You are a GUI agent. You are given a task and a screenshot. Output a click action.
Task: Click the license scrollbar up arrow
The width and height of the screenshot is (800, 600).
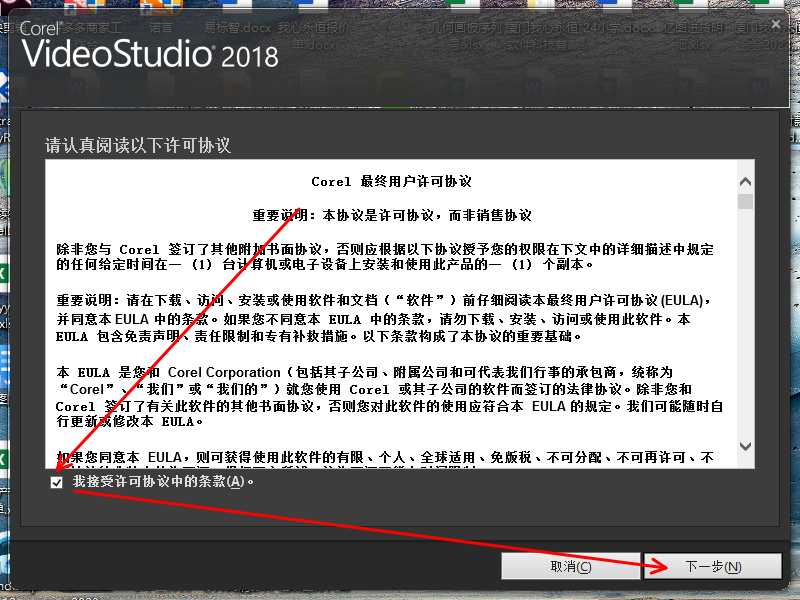pos(745,182)
